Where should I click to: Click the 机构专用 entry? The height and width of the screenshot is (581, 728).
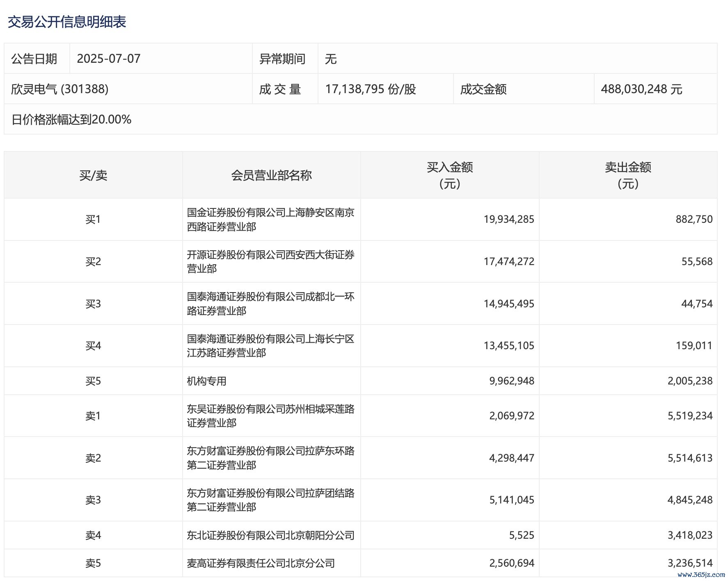206,381
